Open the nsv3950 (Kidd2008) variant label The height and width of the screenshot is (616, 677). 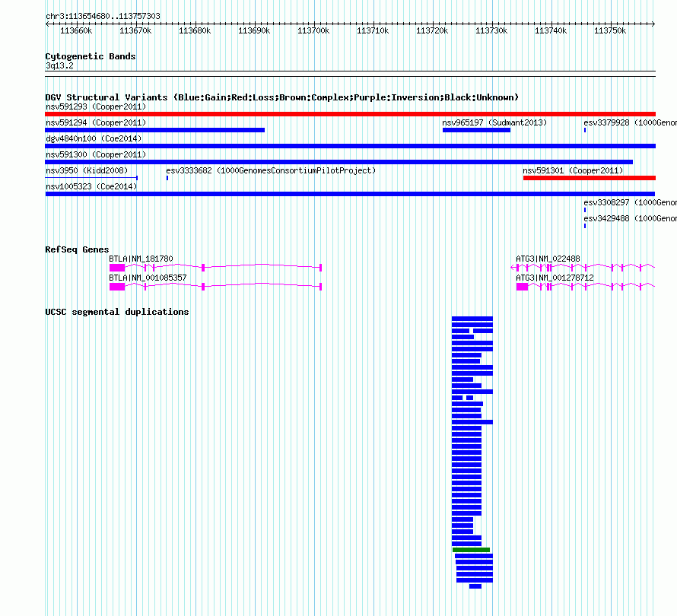coord(87,170)
